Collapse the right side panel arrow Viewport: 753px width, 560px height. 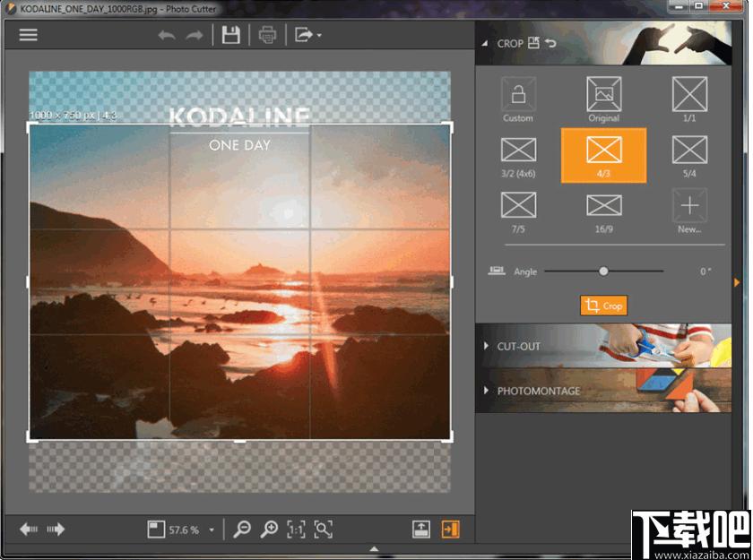tap(737, 282)
